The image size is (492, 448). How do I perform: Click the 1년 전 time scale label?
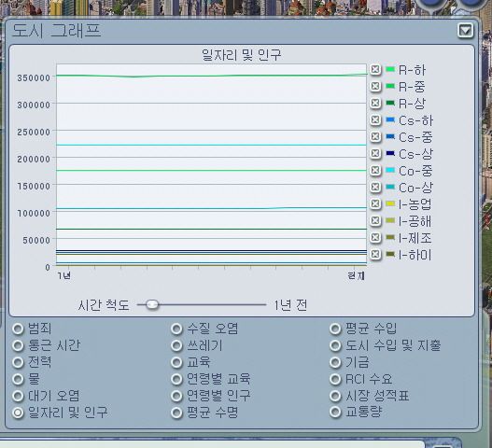(x=290, y=304)
